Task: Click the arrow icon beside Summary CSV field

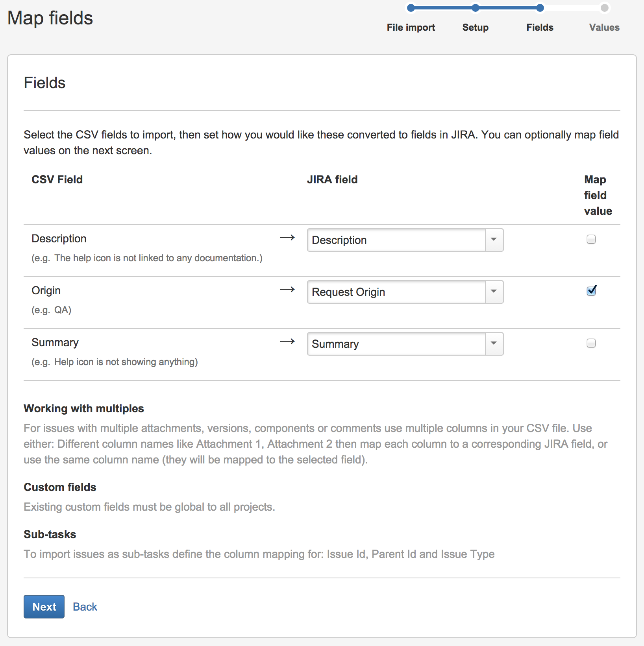Action: click(x=287, y=341)
